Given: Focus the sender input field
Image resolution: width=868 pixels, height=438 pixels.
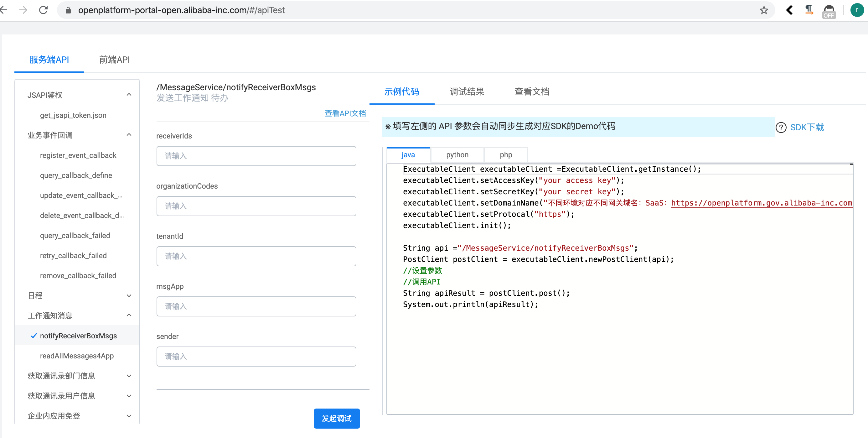Looking at the screenshot, I should click(x=256, y=357).
